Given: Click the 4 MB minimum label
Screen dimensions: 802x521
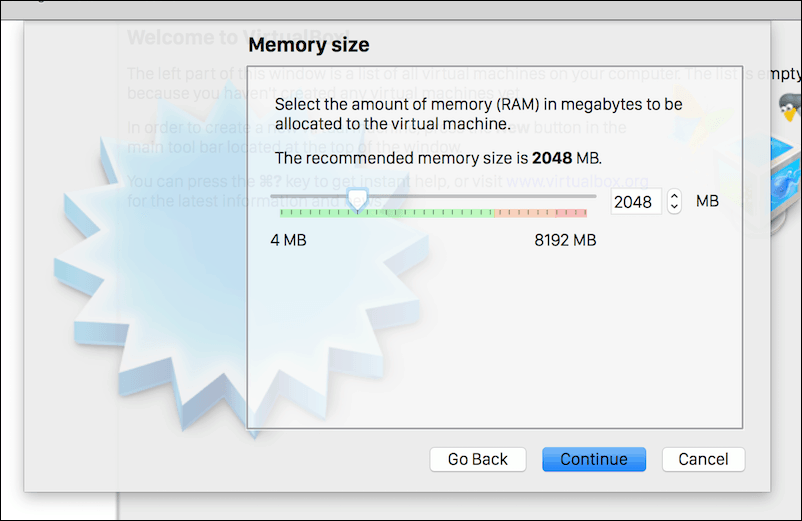Looking at the screenshot, I should pyautogui.click(x=288, y=240).
